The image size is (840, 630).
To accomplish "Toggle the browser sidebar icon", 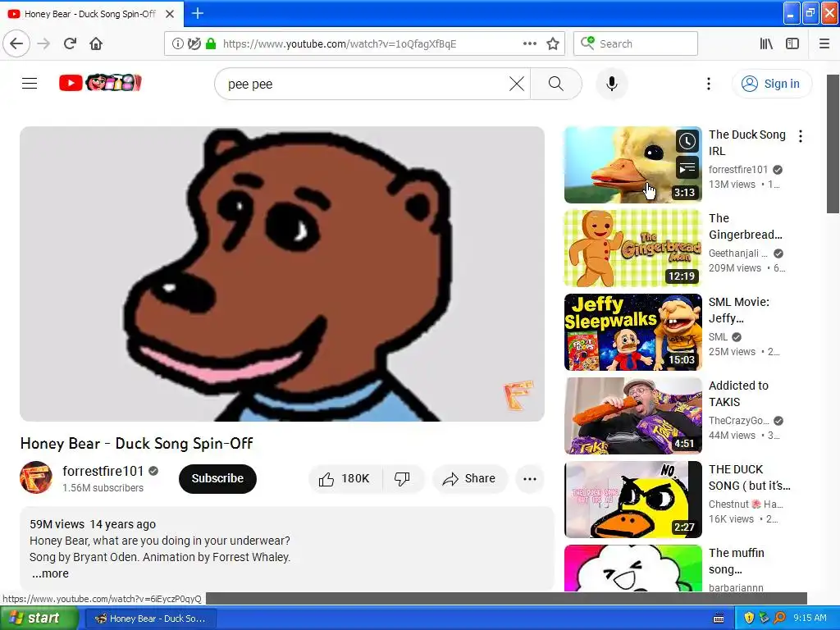I will 792,43.
